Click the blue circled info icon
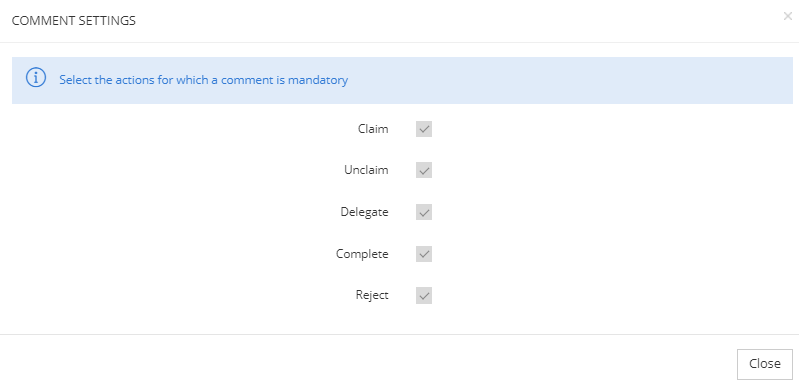 coord(36,78)
